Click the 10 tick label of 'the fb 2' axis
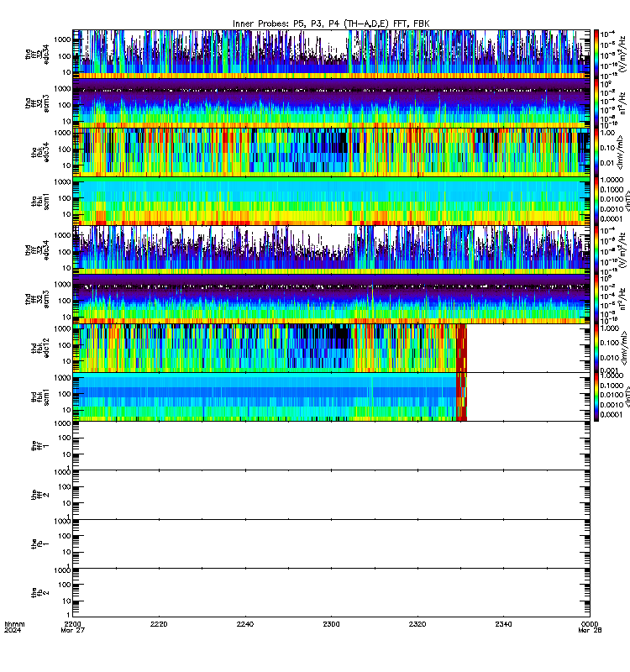This screenshot has height=672, width=630. click(x=67, y=601)
